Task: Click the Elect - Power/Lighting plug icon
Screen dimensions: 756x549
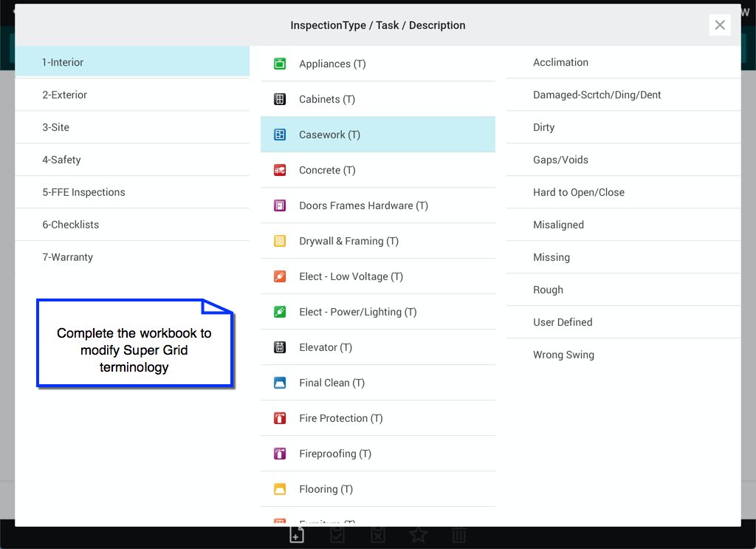Action: point(280,312)
